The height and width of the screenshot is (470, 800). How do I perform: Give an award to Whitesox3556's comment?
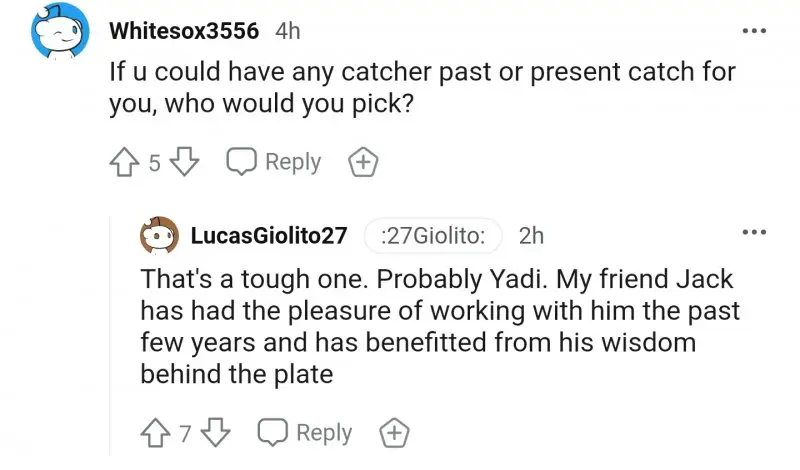(x=363, y=162)
